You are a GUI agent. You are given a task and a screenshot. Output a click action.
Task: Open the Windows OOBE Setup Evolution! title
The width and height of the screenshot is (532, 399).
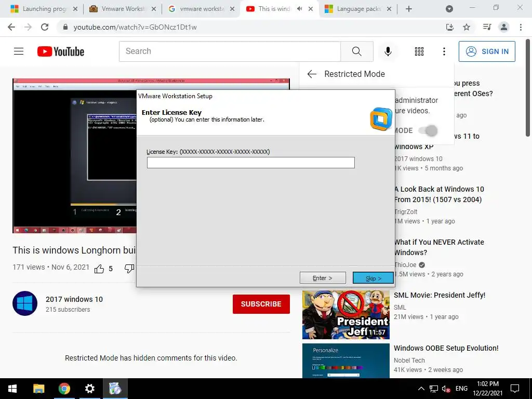[x=446, y=348]
